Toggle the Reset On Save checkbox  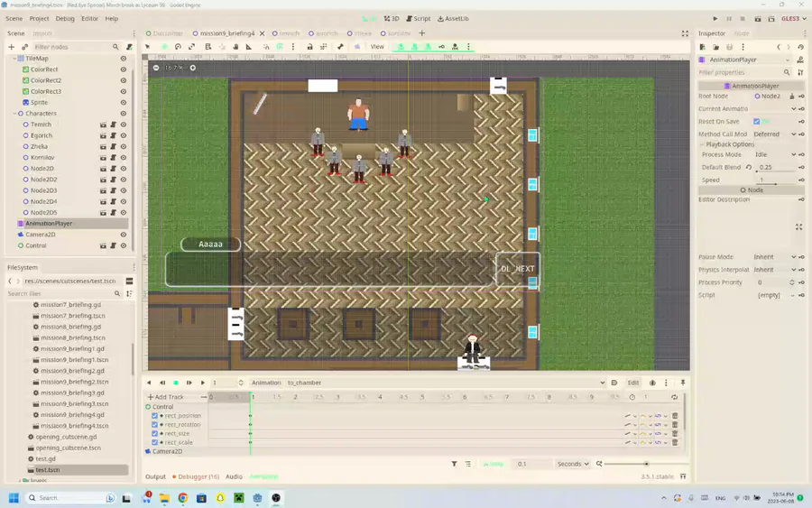point(757,121)
